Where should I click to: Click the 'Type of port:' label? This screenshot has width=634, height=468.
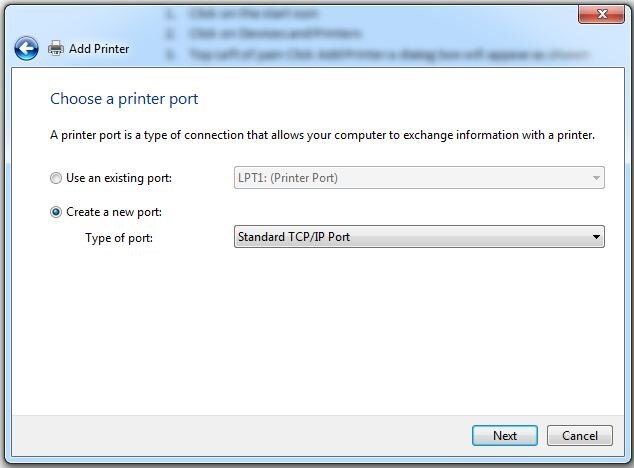119,238
